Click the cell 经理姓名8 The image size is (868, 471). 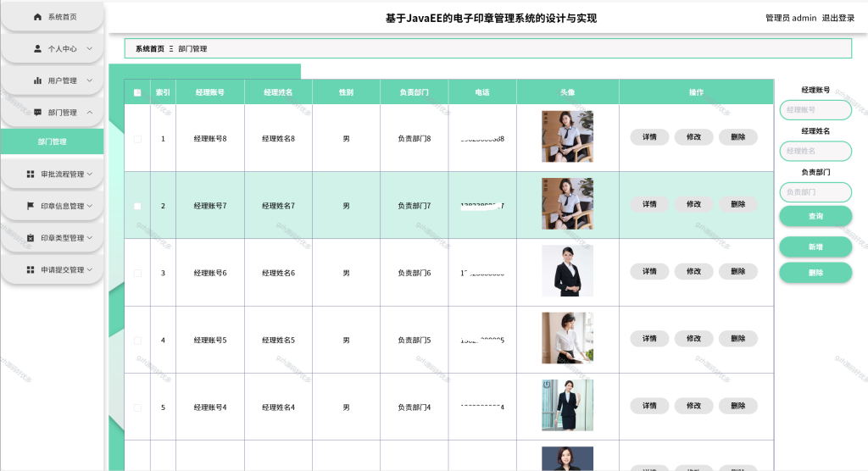278,139
